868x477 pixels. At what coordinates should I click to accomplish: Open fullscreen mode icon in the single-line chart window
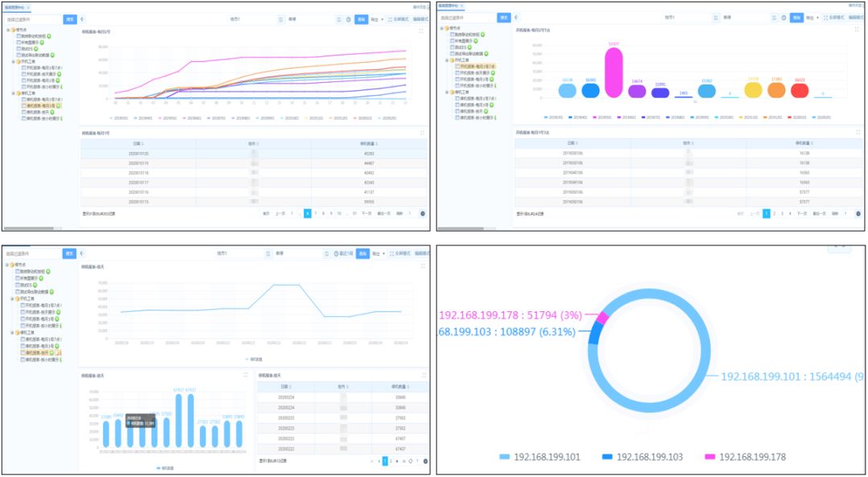coord(391,253)
